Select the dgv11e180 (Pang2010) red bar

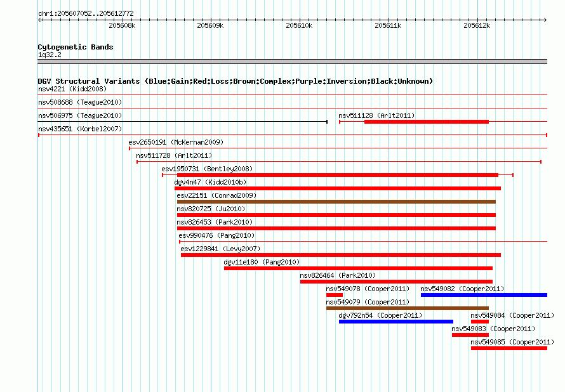(358, 268)
